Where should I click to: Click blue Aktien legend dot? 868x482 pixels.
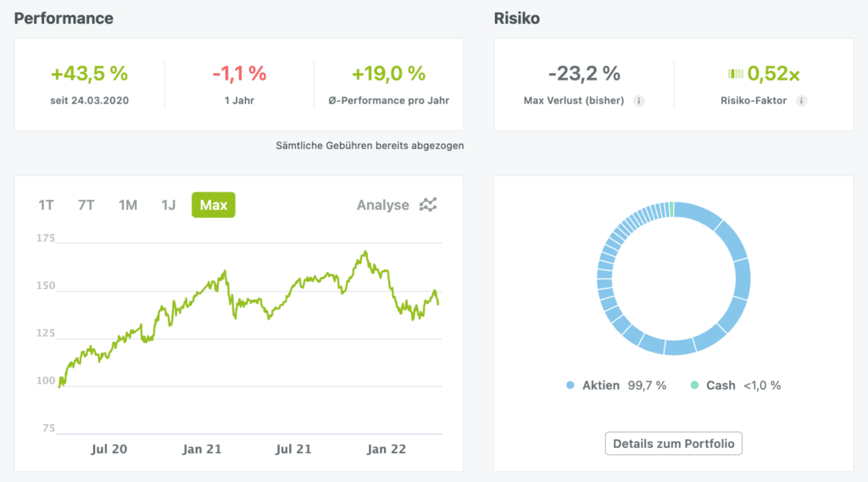pyautogui.click(x=570, y=385)
